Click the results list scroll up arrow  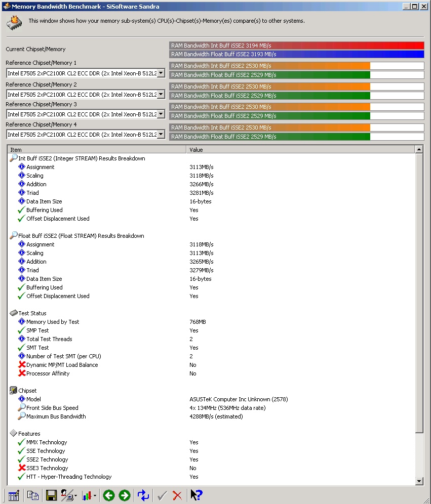click(419, 149)
